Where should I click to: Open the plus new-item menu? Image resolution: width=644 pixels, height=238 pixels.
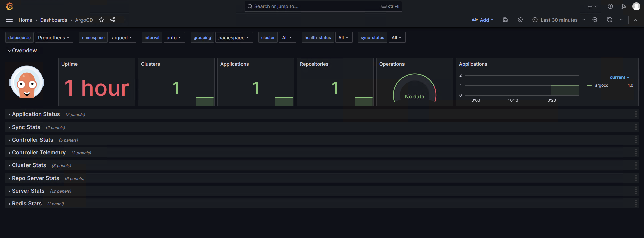(592, 6)
